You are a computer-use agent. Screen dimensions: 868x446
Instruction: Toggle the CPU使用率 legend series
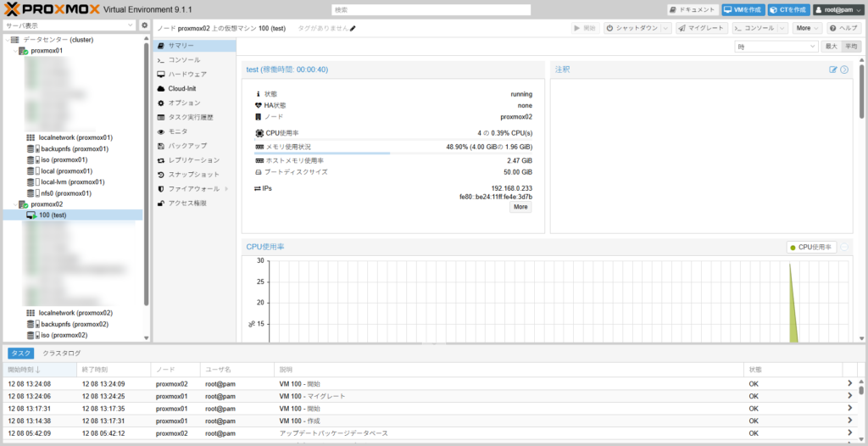click(812, 247)
